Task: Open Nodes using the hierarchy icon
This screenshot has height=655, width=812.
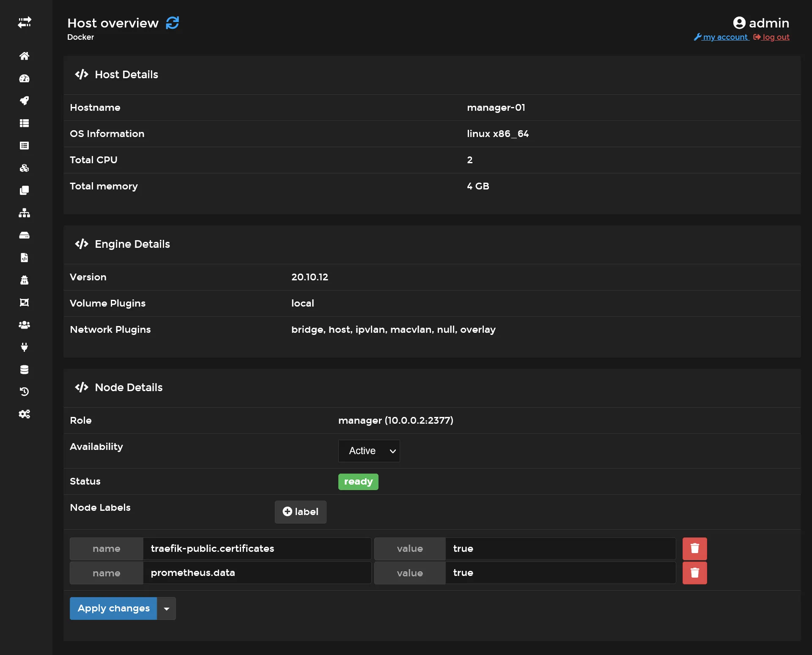Action: click(25, 213)
